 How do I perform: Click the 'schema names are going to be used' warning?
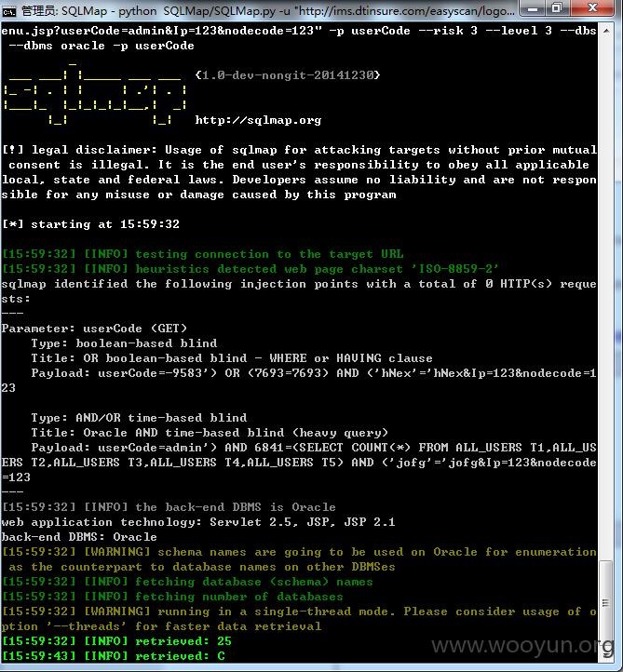299,559
